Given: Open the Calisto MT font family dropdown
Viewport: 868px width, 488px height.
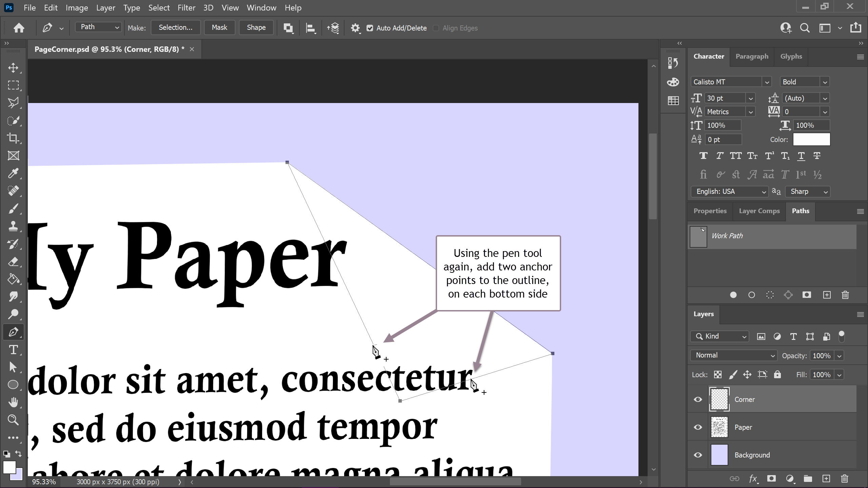Looking at the screenshot, I should click(x=767, y=82).
